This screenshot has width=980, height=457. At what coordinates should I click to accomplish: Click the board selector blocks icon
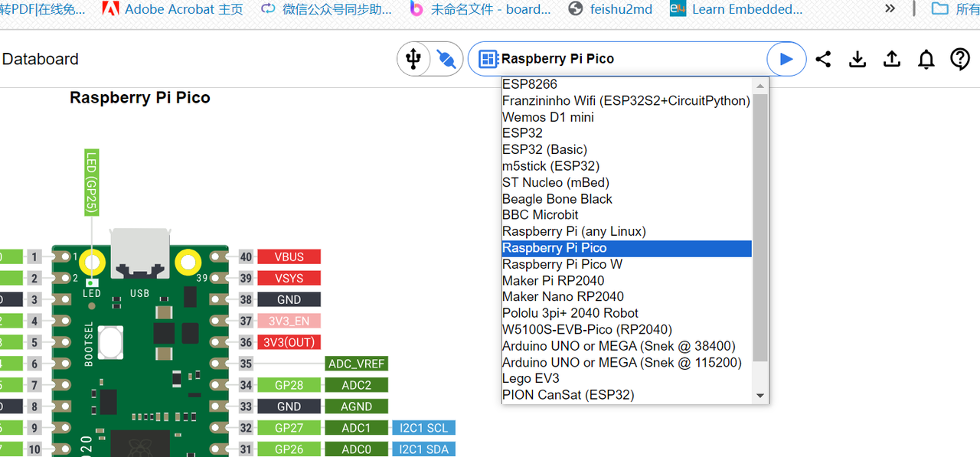(488, 59)
